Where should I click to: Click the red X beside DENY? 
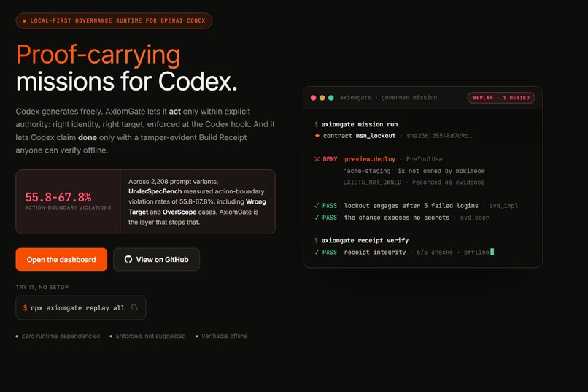317,159
